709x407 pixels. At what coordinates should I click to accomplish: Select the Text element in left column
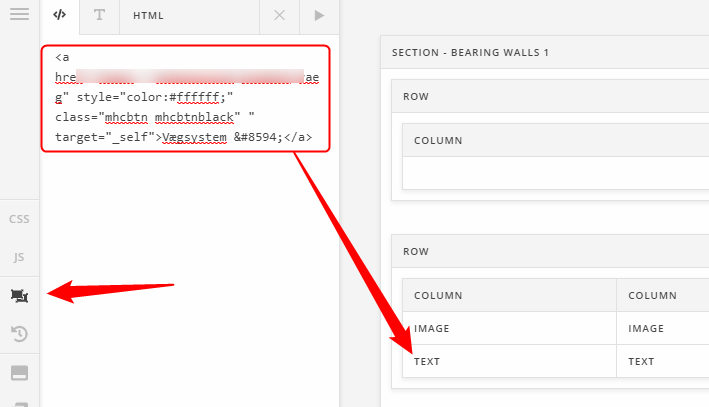(x=427, y=361)
